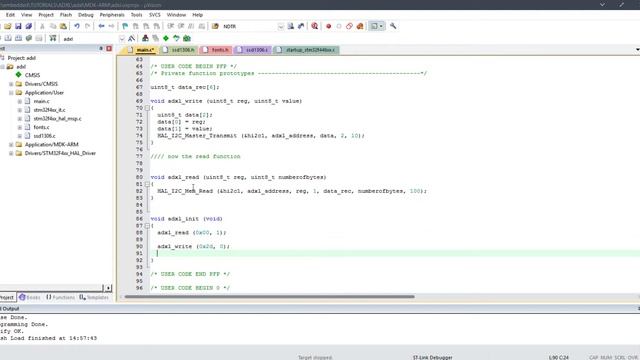The height and width of the screenshot is (360, 640).
Task: Open Manage Run-Time Environment green diamond
Action: [166, 38]
